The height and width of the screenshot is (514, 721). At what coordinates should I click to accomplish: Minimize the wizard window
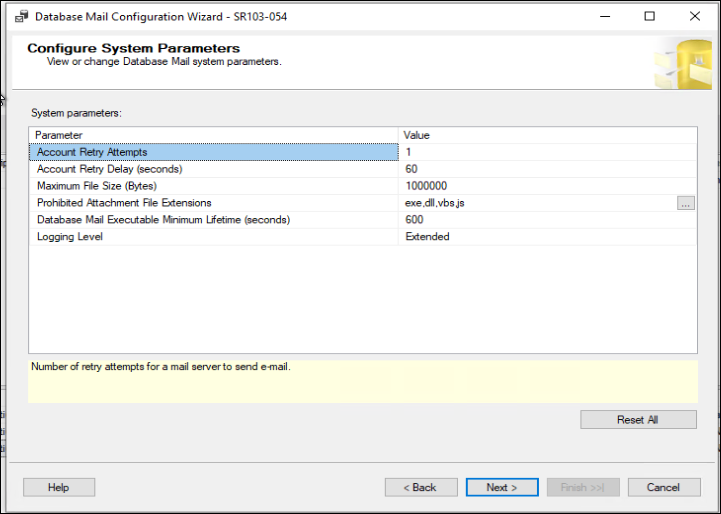605,16
